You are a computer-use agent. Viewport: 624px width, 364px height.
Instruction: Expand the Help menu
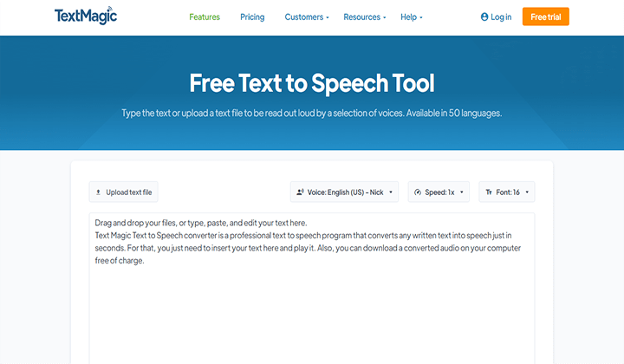tap(412, 17)
